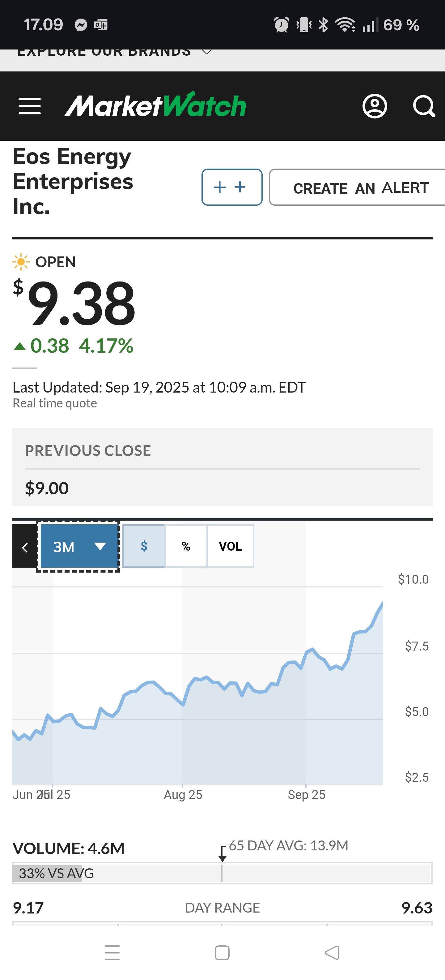This screenshot has height=980, width=445.
Task: Tap the alarm icon in status bar
Action: tap(281, 25)
